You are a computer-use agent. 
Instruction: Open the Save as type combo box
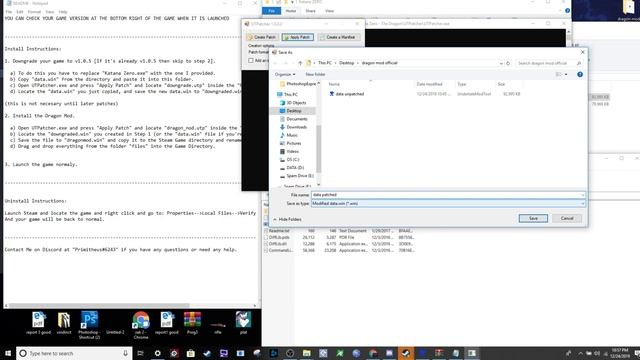(448, 203)
